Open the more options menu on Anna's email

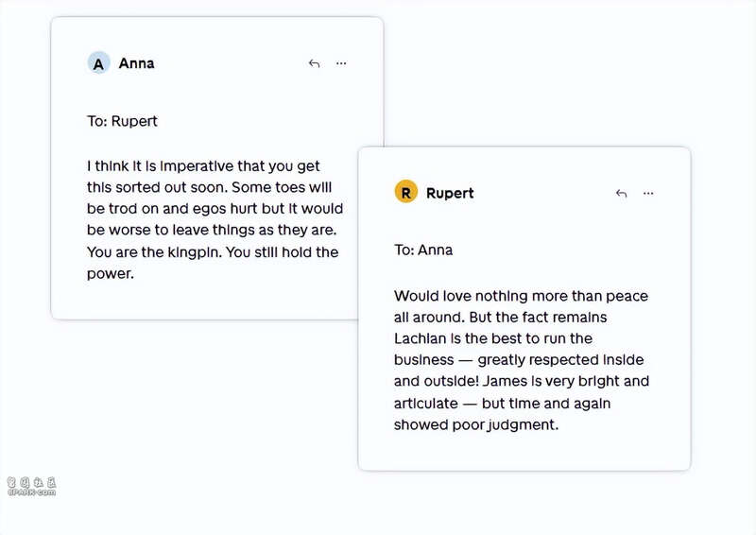point(341,63)
